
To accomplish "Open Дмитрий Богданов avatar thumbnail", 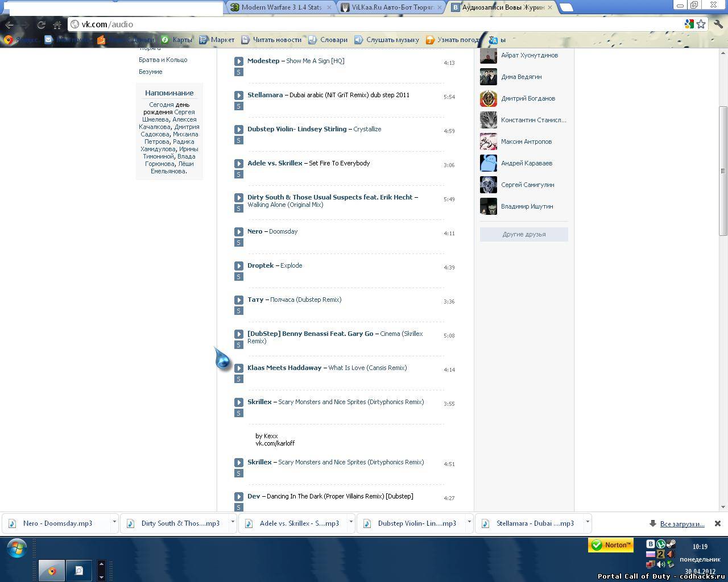I will coord(489,98).
